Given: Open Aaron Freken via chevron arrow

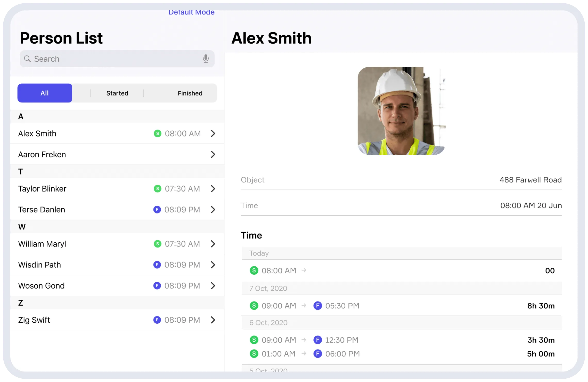Looking at the screenshot, I should click(213, 154).
